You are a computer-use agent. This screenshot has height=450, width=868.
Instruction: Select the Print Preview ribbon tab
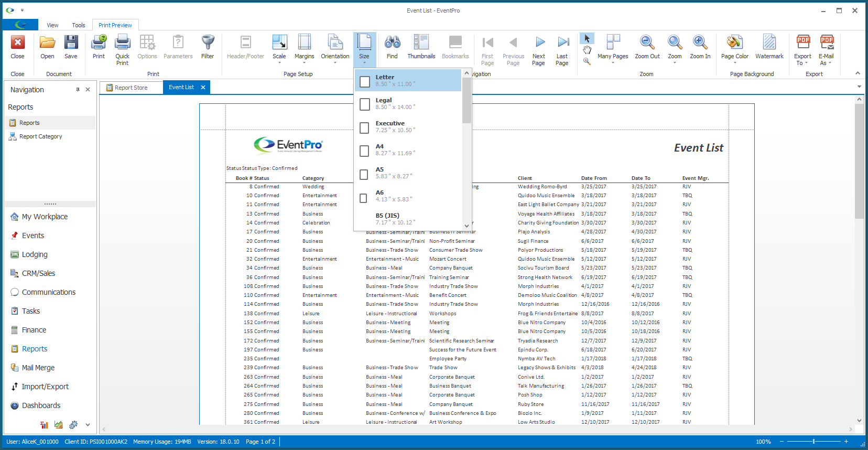pyautogui.click(x=115, y=25)
